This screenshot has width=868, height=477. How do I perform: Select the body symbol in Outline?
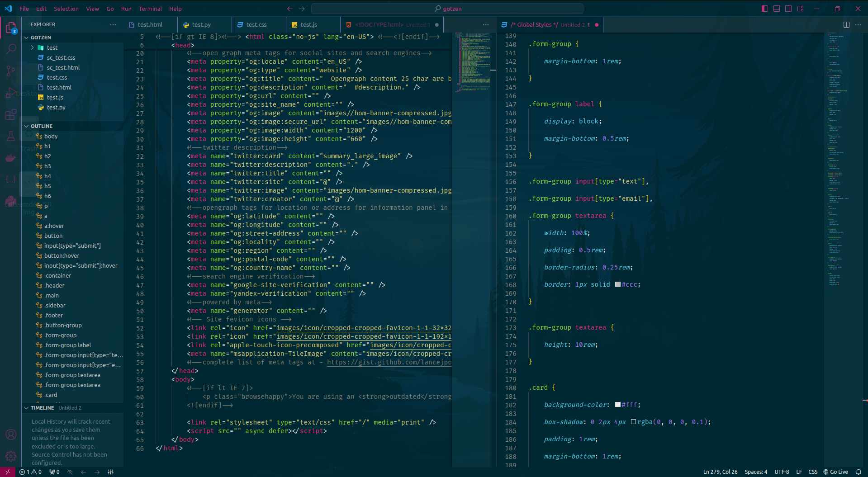tap(51, 137)
